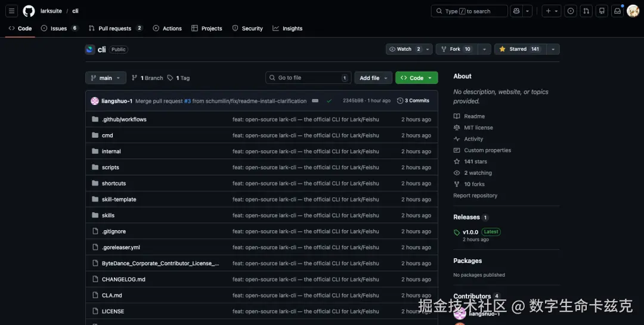Open the MIT license link
The width and height of the screenshot is (644, 325).
coord(473,128)
